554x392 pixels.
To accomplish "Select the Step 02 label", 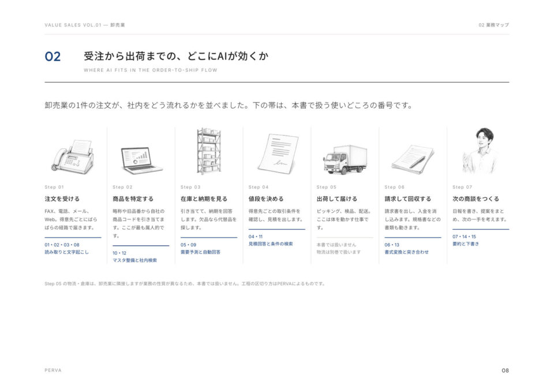I will (122, 187).
